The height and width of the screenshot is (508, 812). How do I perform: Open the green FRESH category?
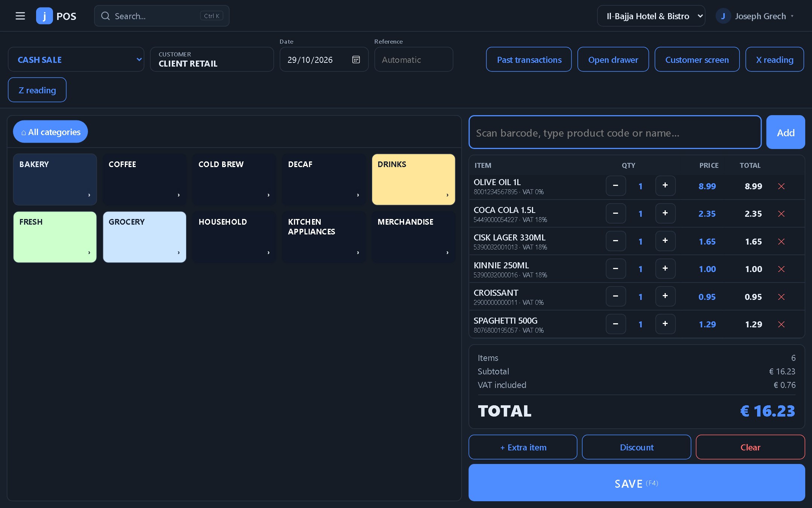[55, 237]
